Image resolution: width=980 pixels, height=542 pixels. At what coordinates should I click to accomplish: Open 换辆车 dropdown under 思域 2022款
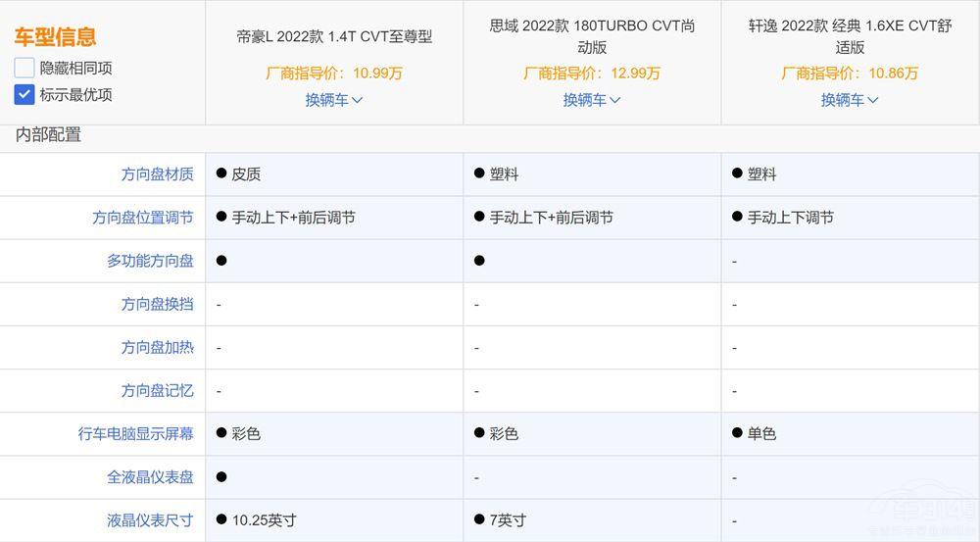pos(592,99)
